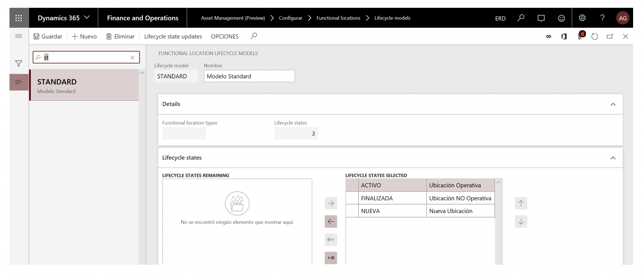644x274 pixels.
Task: Open the navigation search magnifier
Action: (x=521, y=18)
